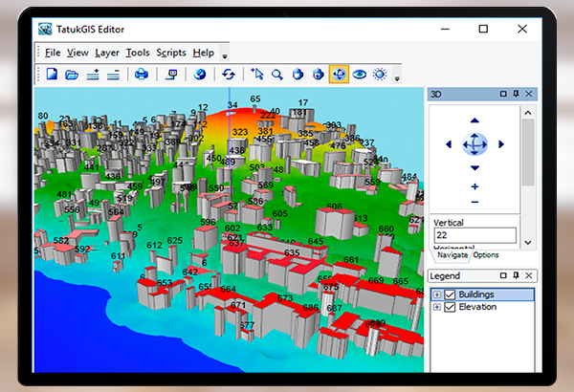
Task: Choose the Select arrow tool
Action: (x=257, y=74)
